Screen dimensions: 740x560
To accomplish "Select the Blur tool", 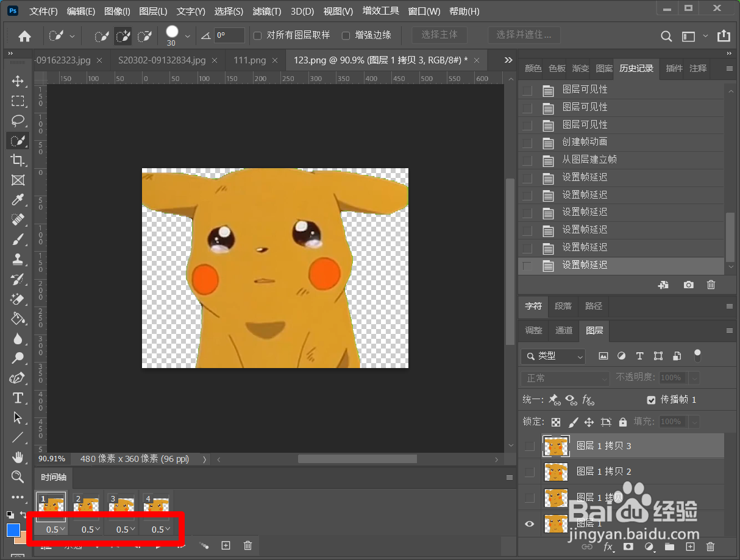I will (18, 338).
